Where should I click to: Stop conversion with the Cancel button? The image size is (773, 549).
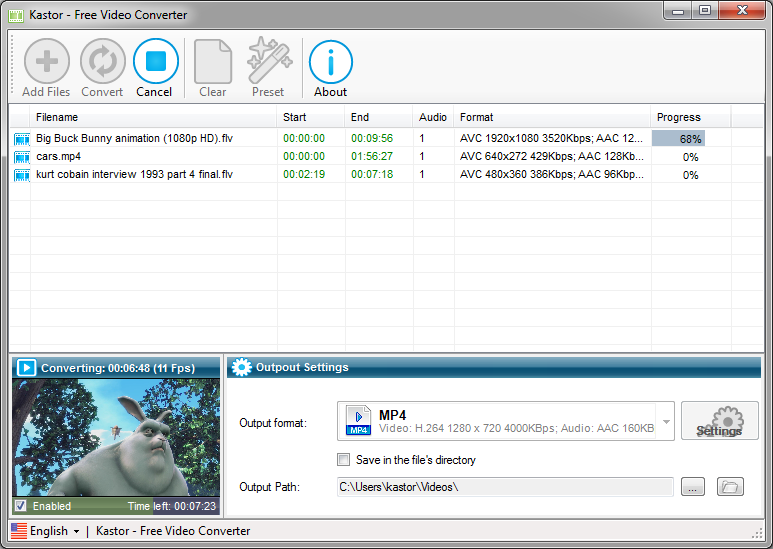(x=155, y=68)
